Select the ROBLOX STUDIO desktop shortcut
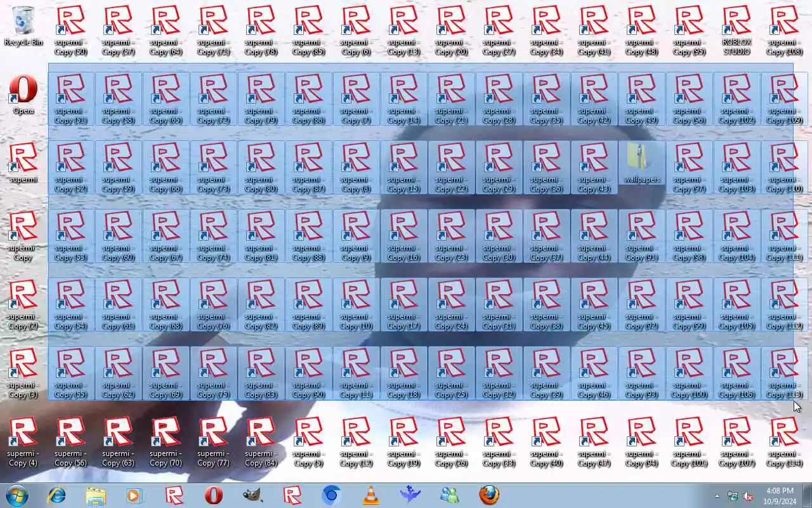Viewport: 812px width, 508px height. coord(737,30)
